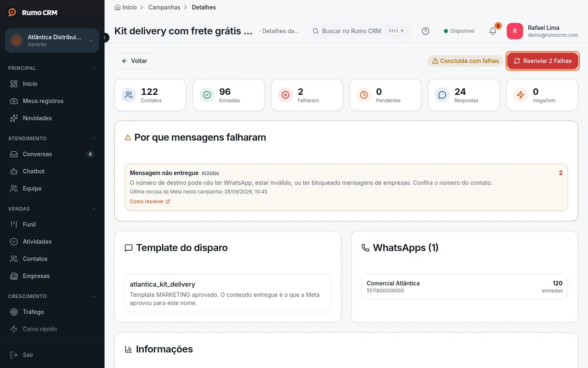Click the Buscar no Rumo CRM search field

click(359, 31)
